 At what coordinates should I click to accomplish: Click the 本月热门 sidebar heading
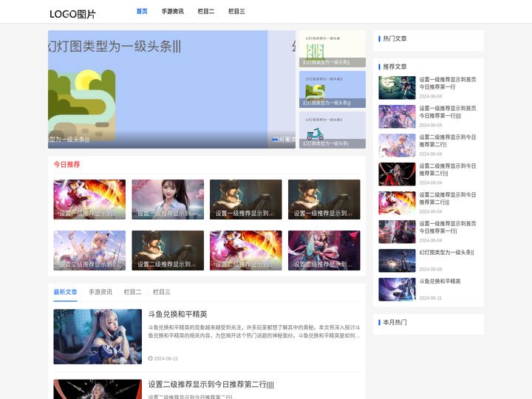395,322
